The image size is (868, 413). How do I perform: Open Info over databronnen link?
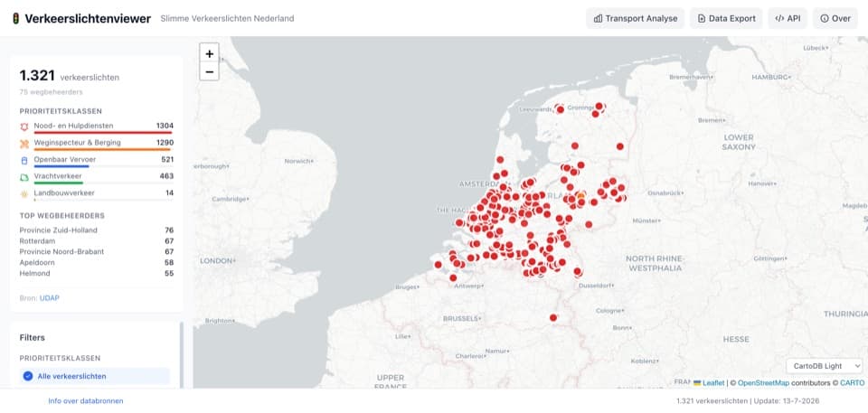pyautogui.click(x=86, y=401)
